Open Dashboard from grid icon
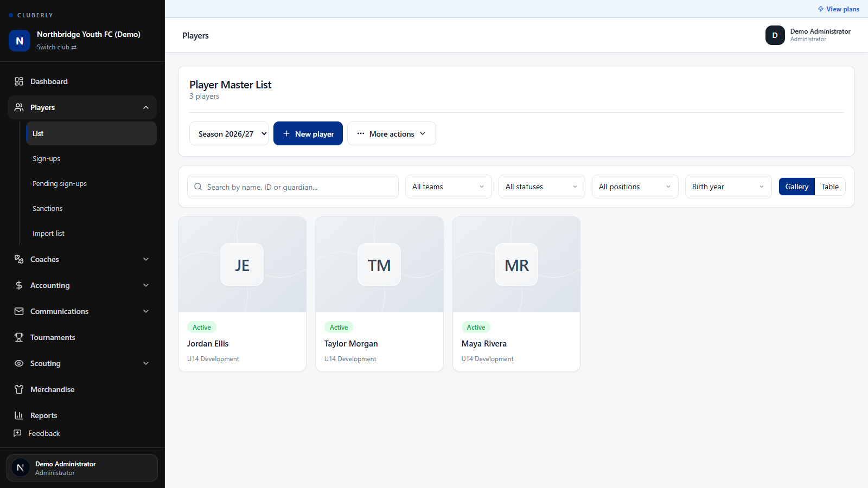The width and height of the screenshot is (868, 488). click(x=19, y=81)
